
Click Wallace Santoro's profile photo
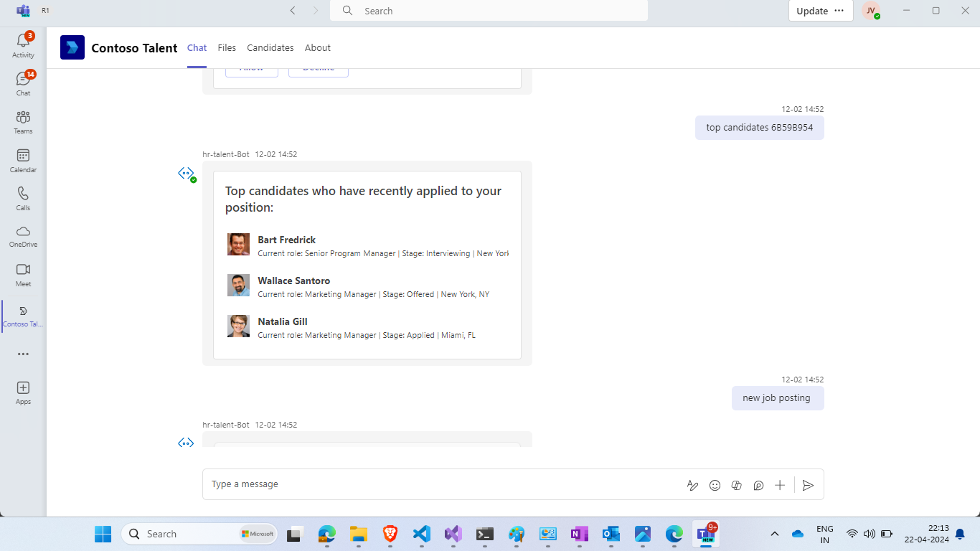click(238, 285)
